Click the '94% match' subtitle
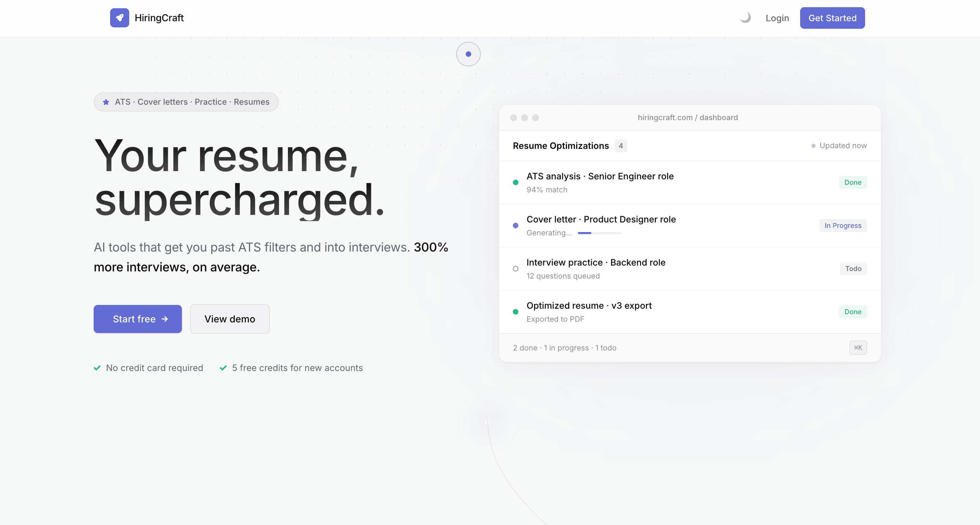The height and width of the screenshot is (525, 980). click(547, 190)
